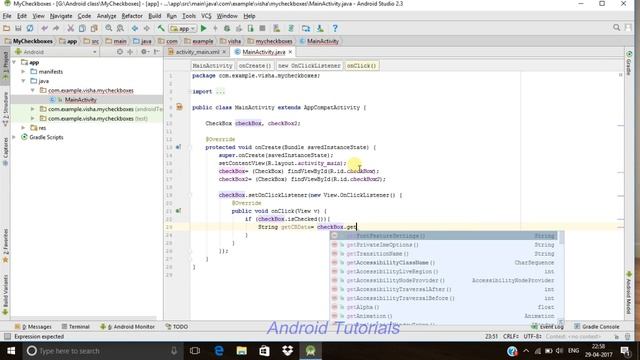Screen dimensions: 640x360
Task: Click Windows taskbar search box
Action: pyautogui.click(x=102, y=351)
